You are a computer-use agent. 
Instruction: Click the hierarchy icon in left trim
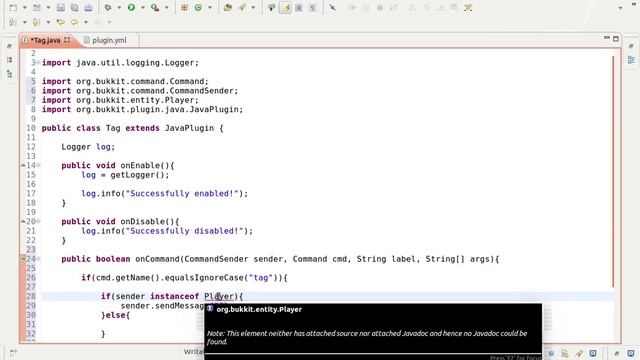pos(10,74)
